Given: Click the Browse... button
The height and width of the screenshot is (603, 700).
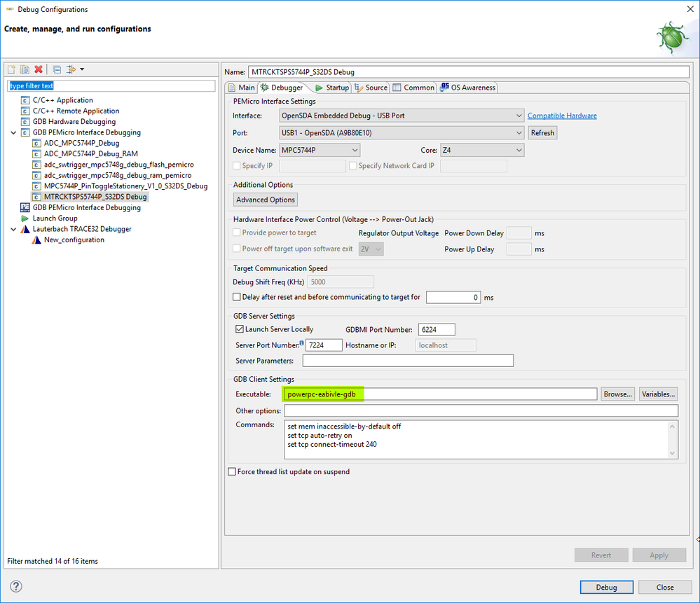Looking at the screenshot, I should point(617,394).
